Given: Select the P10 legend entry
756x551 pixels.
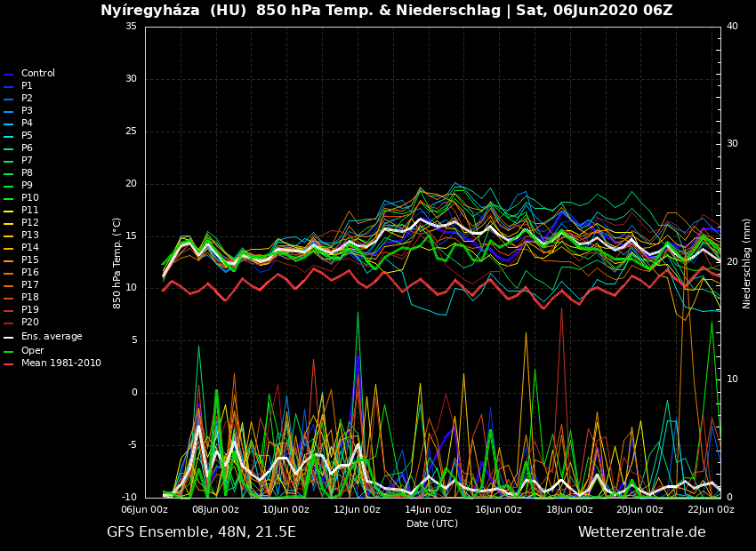Looking at the screenshot, I should click(29, 198).
